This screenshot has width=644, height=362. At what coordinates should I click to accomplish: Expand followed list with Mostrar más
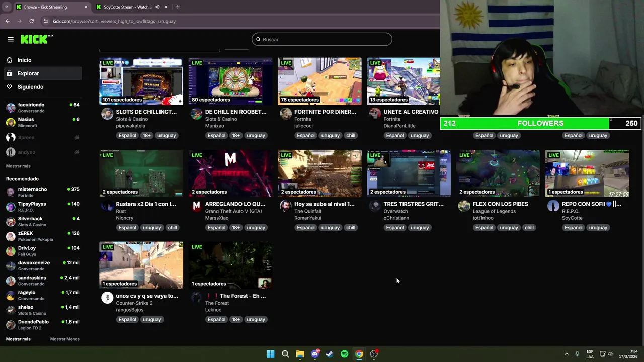[18, 166]
